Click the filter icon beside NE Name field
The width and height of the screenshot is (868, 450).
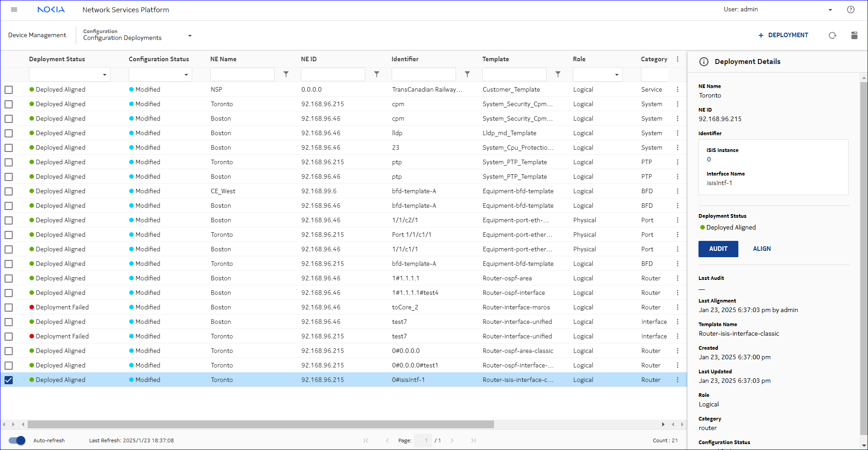[x=286, y=74]
